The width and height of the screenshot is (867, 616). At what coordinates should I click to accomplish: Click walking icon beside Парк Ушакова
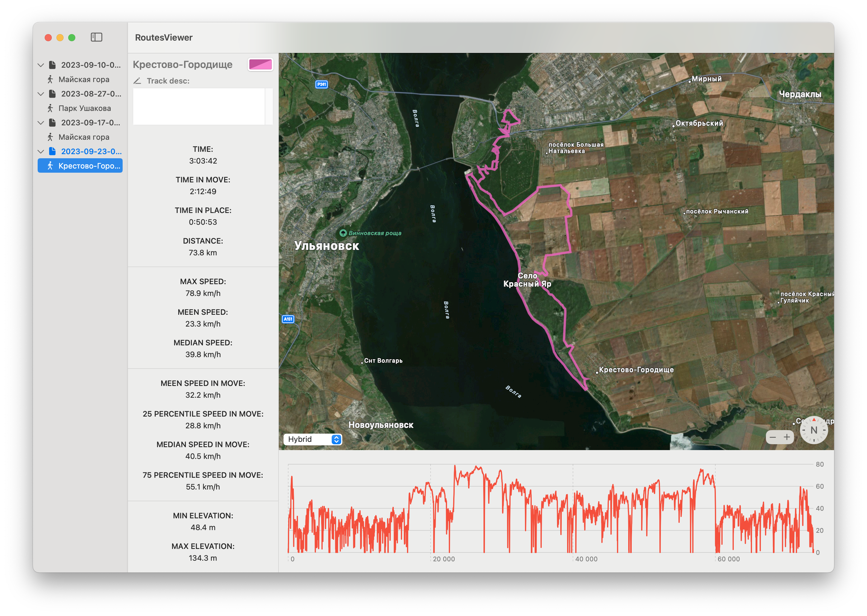(x=50, y=108)
